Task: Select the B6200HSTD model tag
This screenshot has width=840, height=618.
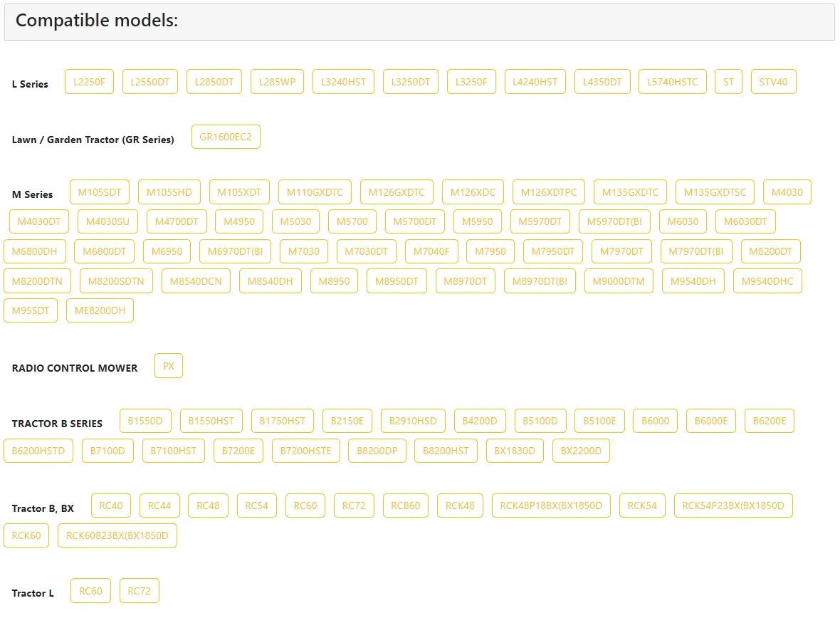Action: pyautogui.click(x=38, y=451)
